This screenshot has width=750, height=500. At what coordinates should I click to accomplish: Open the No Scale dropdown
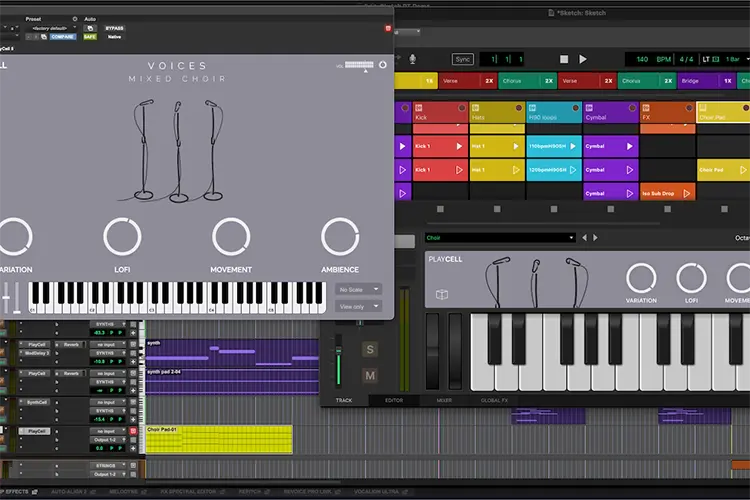(358, 289)
